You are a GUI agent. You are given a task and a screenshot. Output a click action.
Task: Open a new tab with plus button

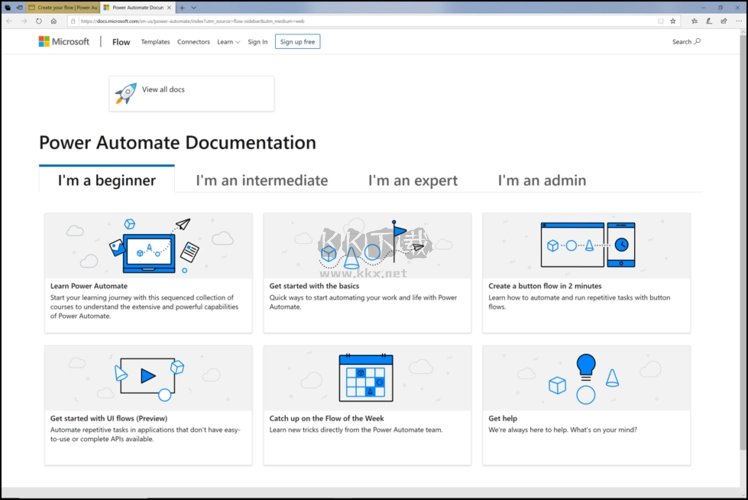181,7
